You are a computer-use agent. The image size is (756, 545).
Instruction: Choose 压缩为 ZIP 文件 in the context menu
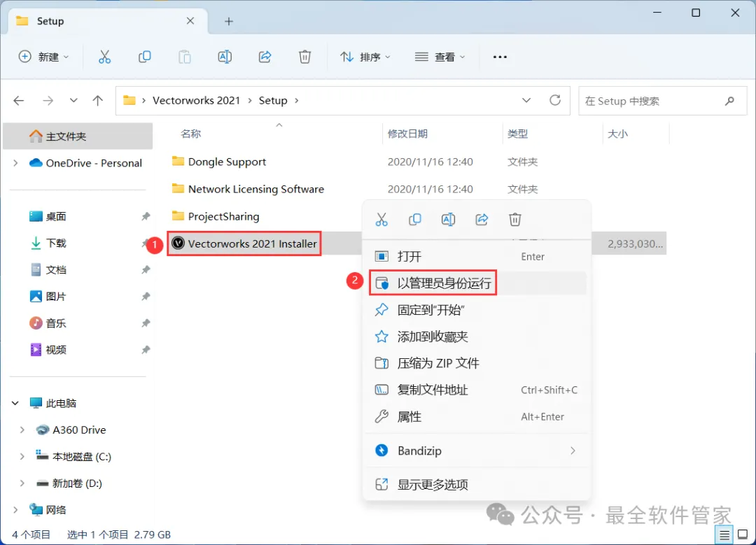[x=477, y=363]
